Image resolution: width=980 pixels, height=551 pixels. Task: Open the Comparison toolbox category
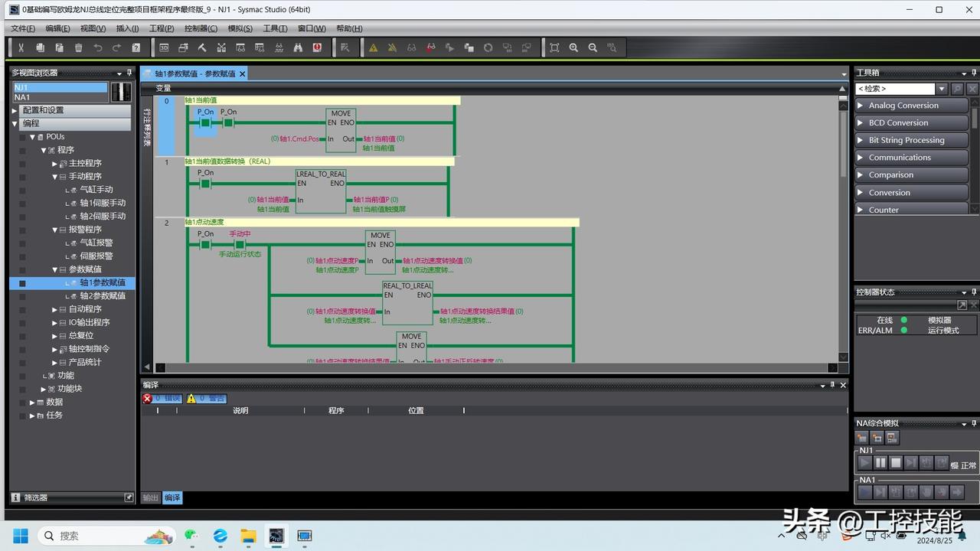[911, 174]
